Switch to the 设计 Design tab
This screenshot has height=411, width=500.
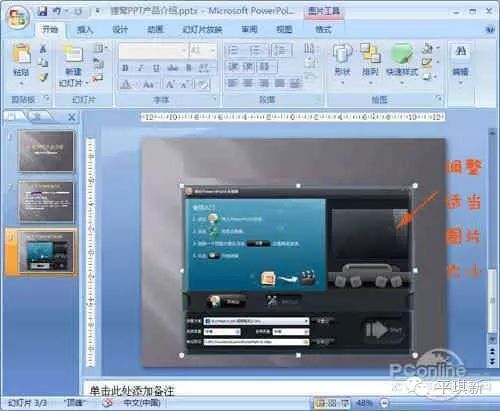pos(120,30)
